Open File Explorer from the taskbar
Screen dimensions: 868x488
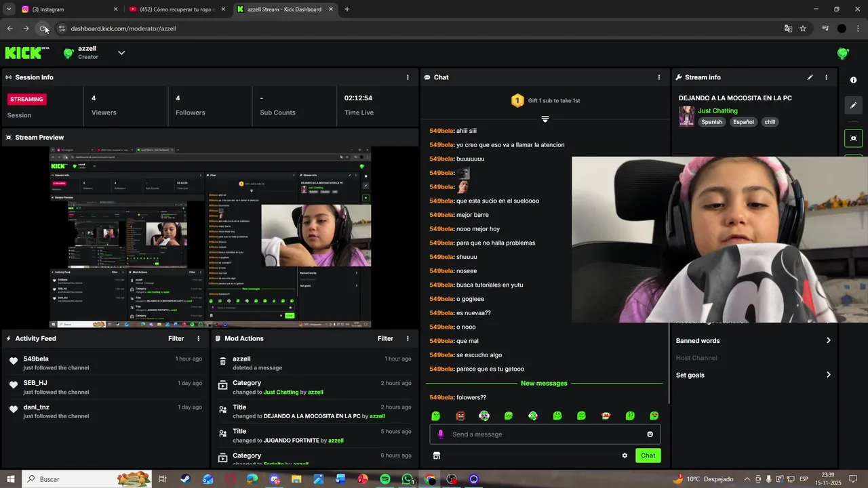[x=296, y=479]
